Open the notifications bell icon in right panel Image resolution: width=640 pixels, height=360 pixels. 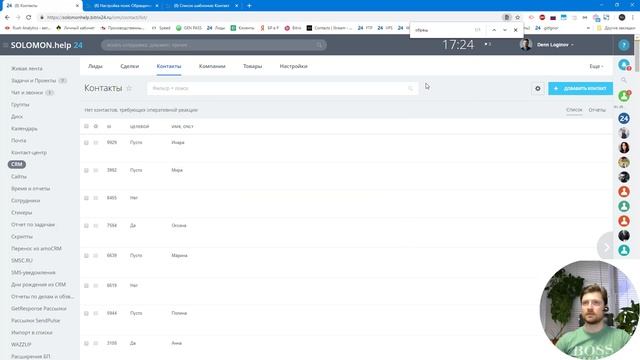click(x=623, y=64)
